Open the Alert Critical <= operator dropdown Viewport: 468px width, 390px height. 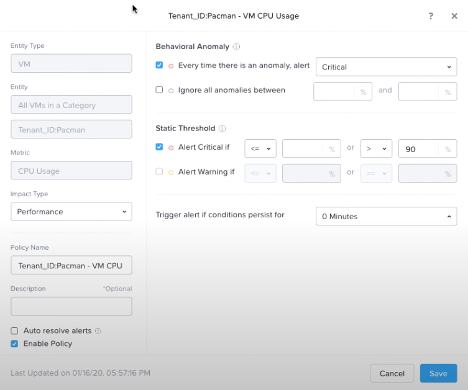coord(260,149)
